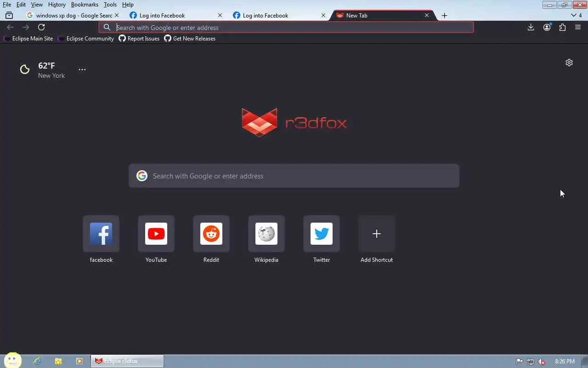Open the File menu

pyautogui.click(x=7, y=5)
